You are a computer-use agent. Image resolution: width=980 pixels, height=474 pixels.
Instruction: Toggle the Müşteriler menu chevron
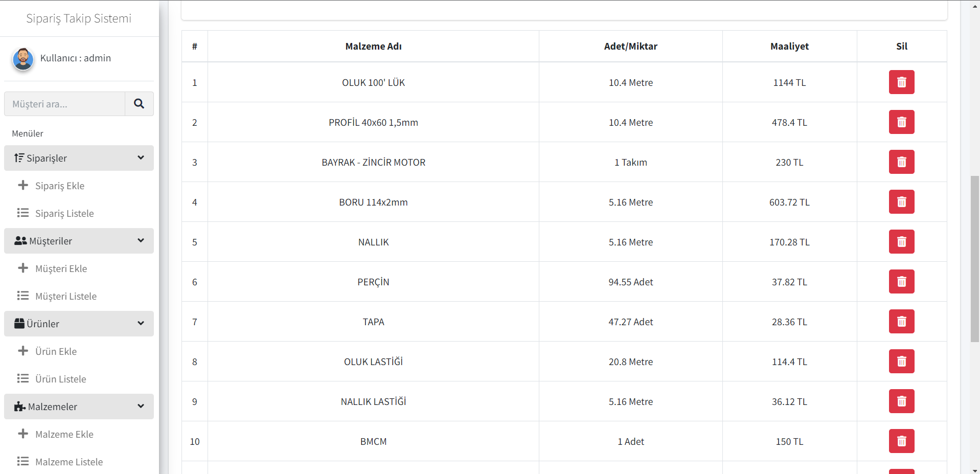pos(141,241)
